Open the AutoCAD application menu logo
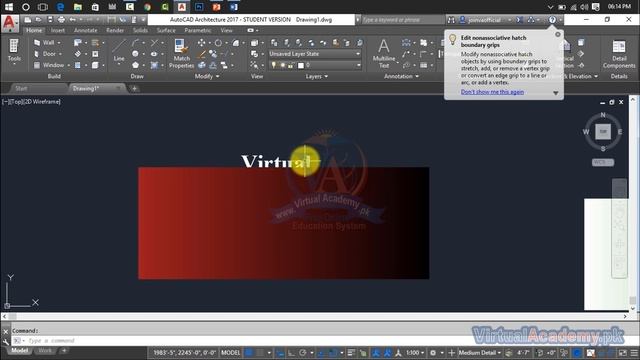Viewport: 640px width, 360px height. click(x=9, y=23)
